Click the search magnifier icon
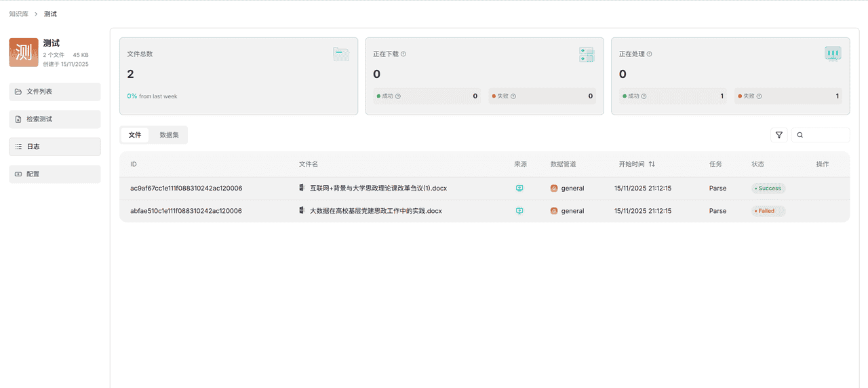 click(x=800, y=135)
